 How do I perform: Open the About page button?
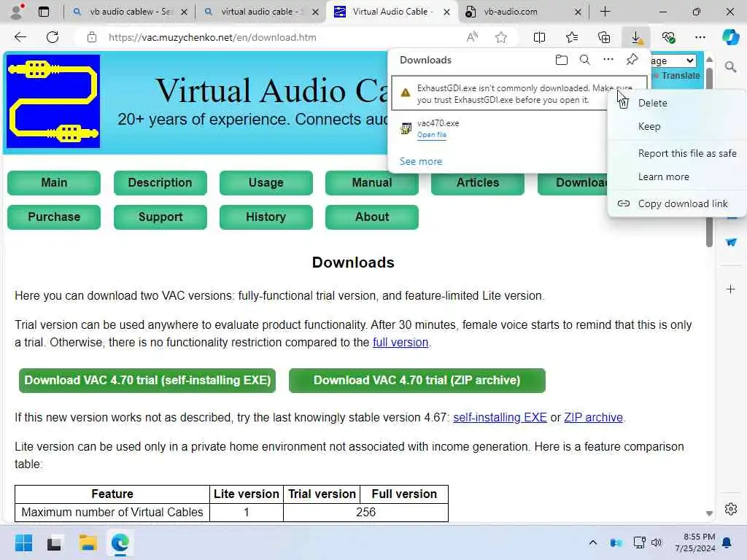click(x=371, y=217)
